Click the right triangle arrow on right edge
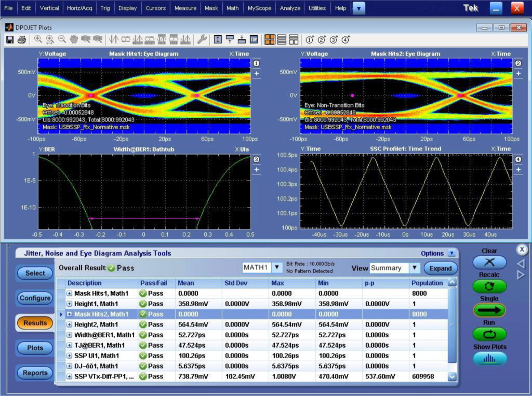 (521, 275)
